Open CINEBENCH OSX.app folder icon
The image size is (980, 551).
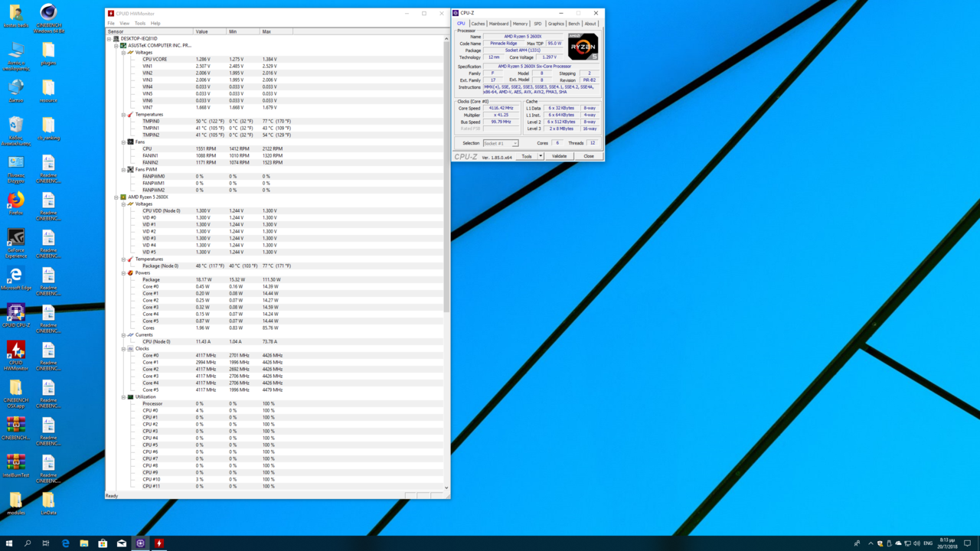tap(16, 393)
